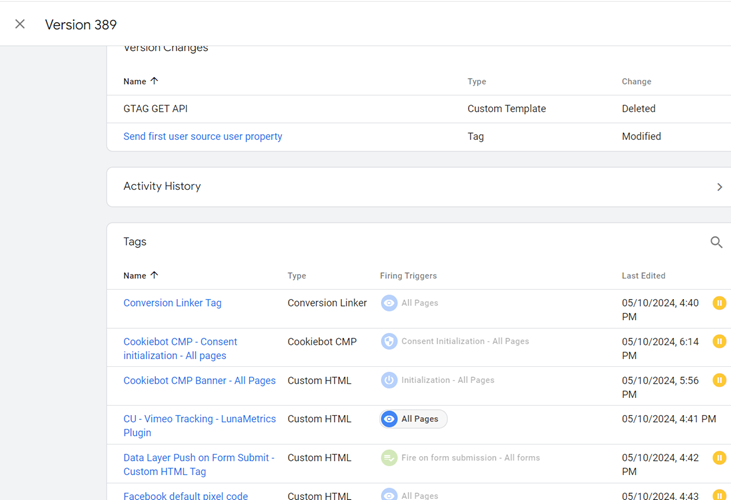Open the Conversion Linker Tag

click(172, 303)
